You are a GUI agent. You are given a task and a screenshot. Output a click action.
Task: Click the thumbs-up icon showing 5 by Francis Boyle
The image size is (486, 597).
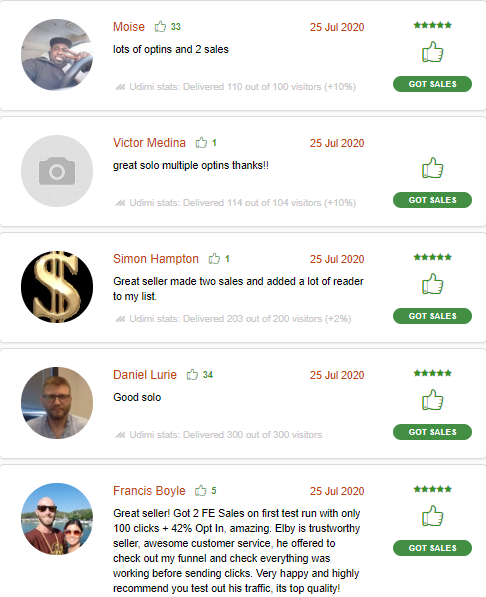(x=200, y=491)
